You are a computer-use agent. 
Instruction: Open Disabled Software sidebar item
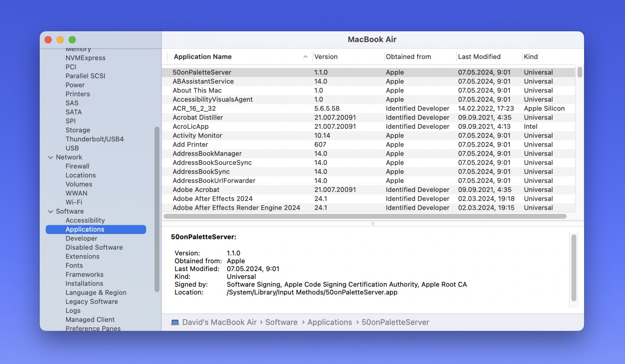(x=94, y=247)
